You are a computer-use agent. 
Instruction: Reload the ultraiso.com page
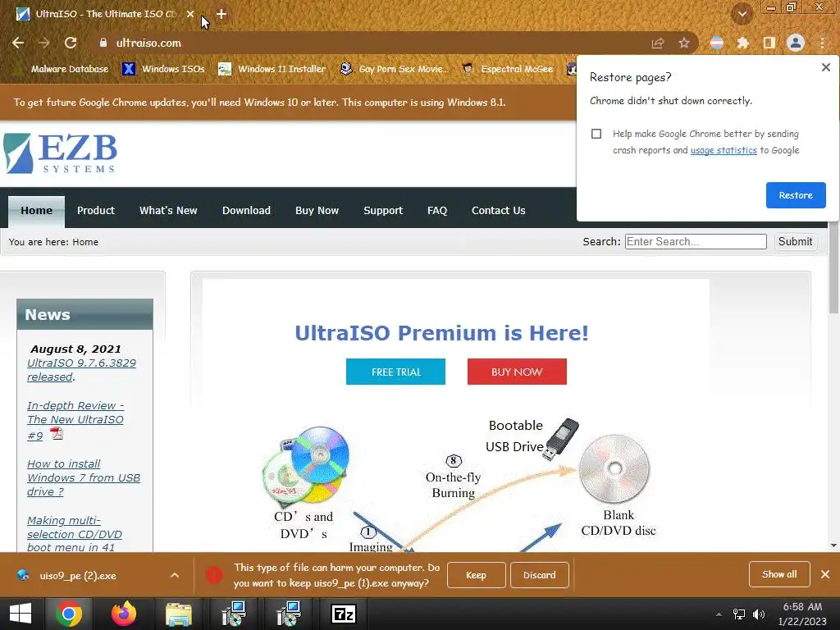click(x=71, y=43)
